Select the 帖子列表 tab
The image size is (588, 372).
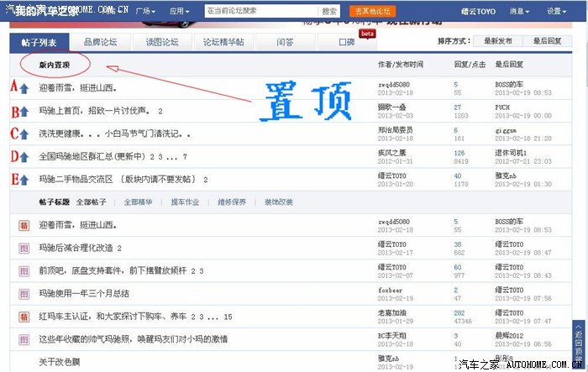click(x=39, y=42)
